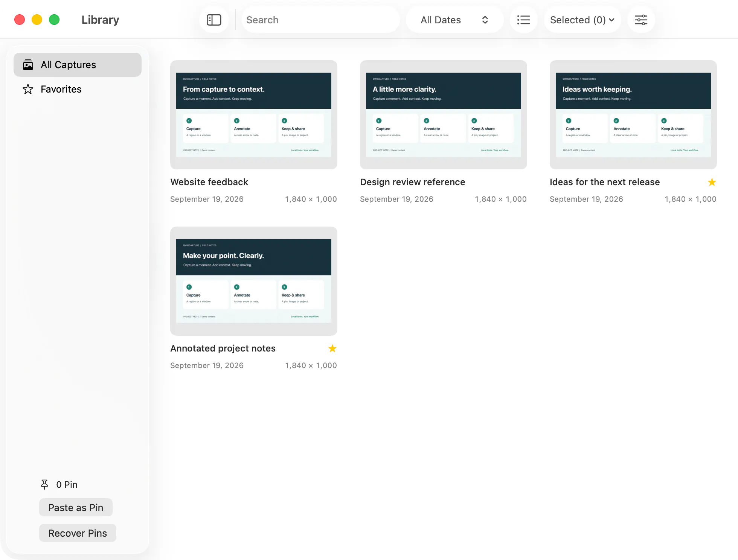Expand the Selected (0) menu
This screenshot has height=560, width=738.
[582, 20]
